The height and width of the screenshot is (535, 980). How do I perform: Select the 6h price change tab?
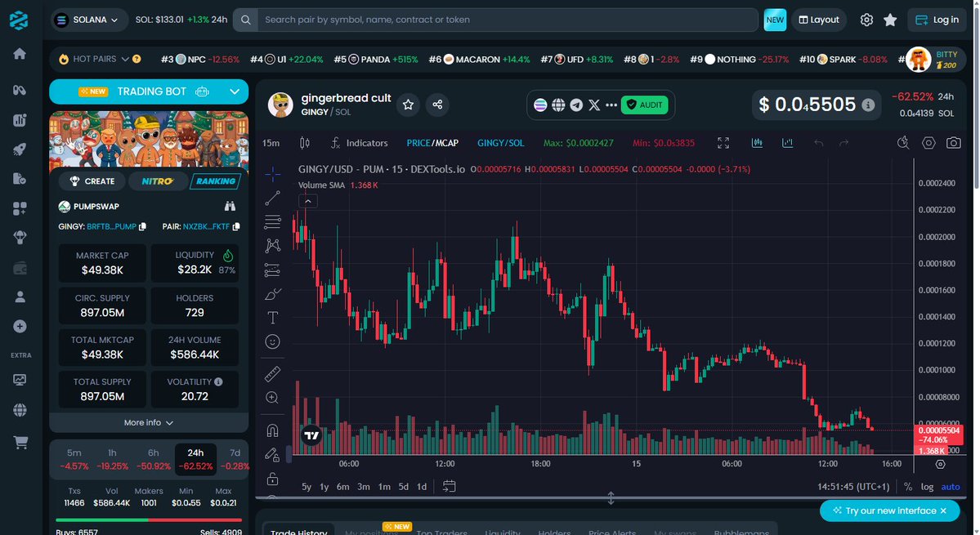[x=154, y=460]
